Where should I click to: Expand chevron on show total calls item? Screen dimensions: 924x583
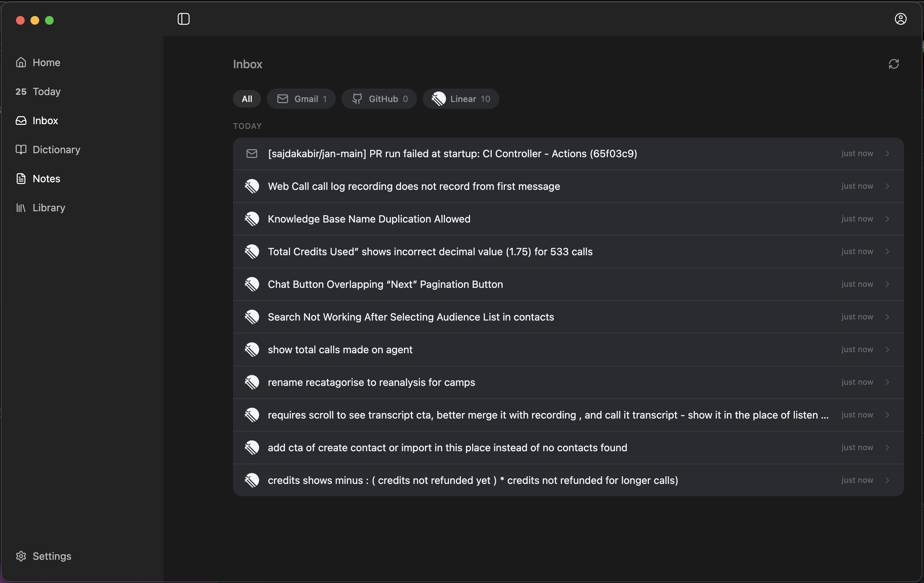[x=887, y=350]
